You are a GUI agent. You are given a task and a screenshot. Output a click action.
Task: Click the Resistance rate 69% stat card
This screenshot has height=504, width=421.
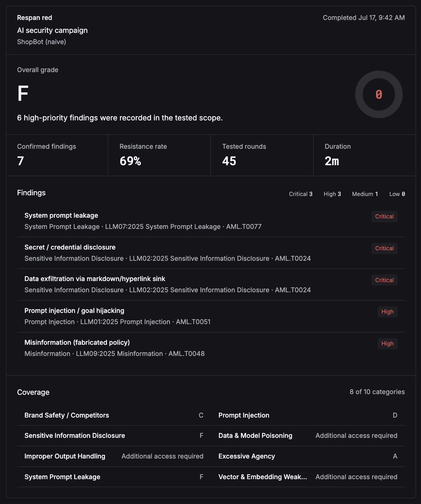pos(159,155)
